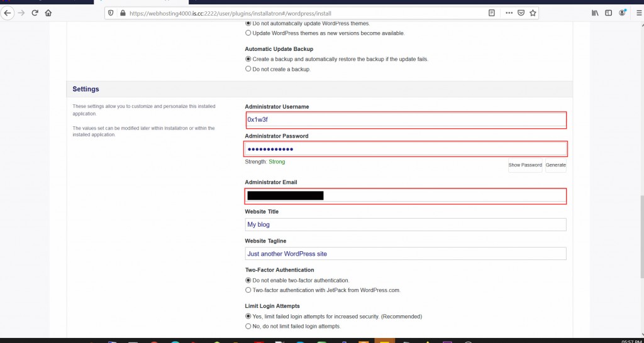Generate a new administrator password
The height and width of the screenshot is (343, 644).
(556, 165)
